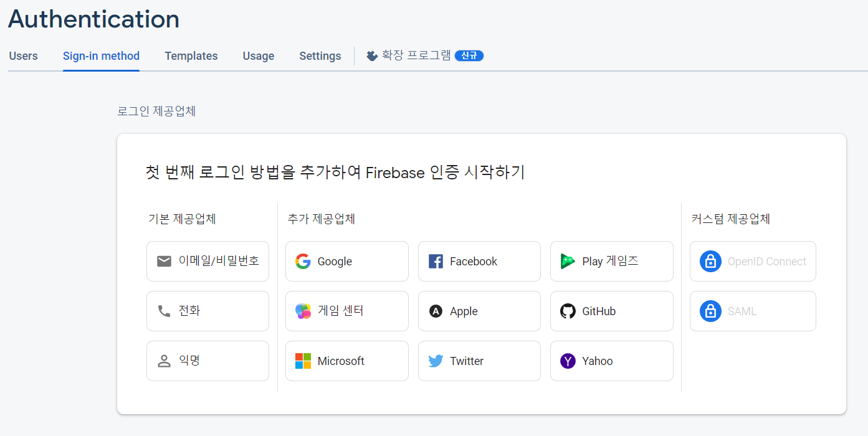Image resolution: width=868 pixels, height=436 pixels.
Task: Click the Game Center bubbles icon
Action: (x=303, y=311)
